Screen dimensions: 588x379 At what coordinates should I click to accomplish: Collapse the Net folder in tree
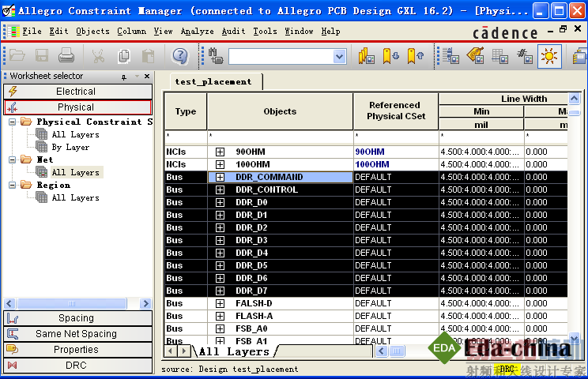click(13, 160)
